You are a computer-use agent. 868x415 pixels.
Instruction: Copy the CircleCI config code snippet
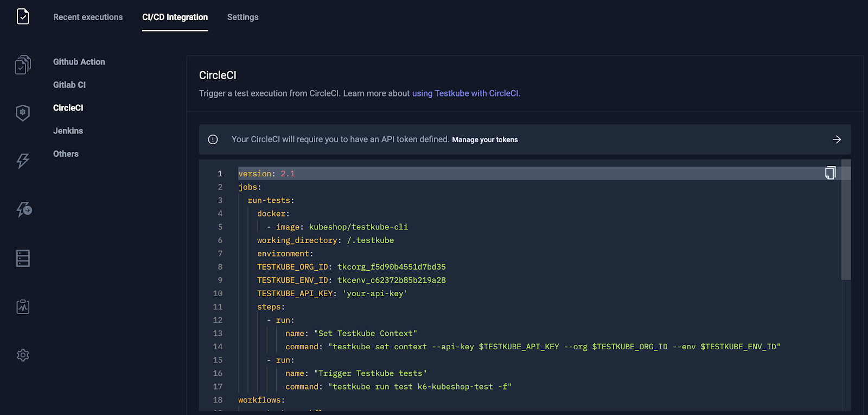point(830,173)
